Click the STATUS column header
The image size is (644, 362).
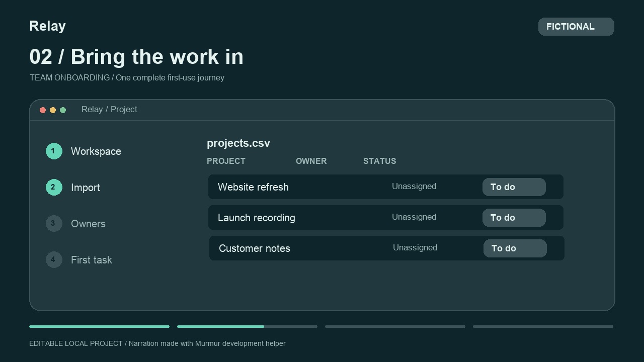pos(380,161)
